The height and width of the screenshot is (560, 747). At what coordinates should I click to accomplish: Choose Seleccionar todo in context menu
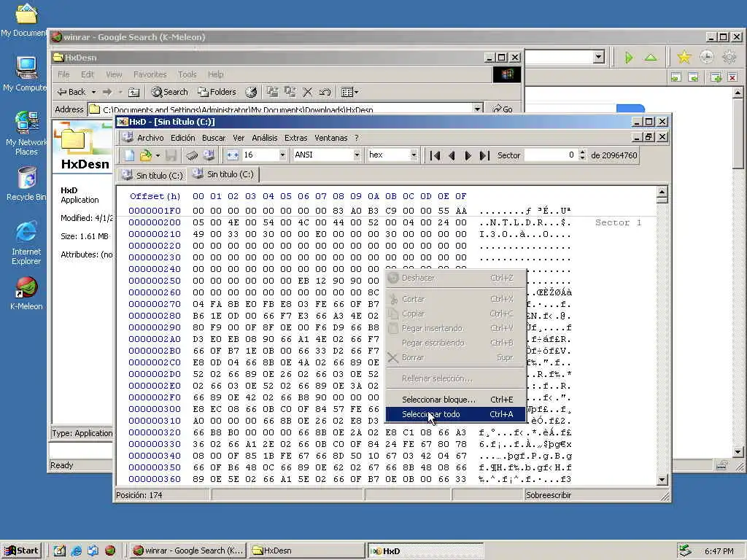coord(455,414)
